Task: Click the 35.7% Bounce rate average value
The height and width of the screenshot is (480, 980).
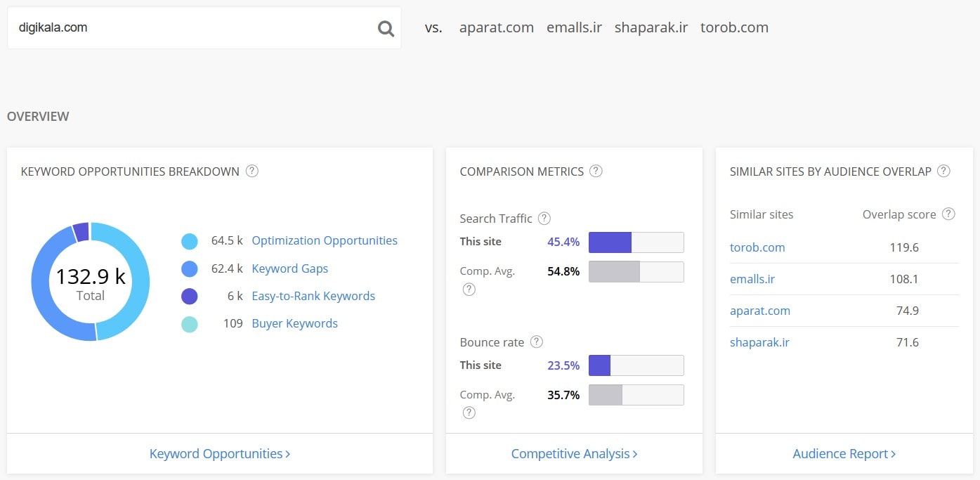Action: [x=563, y=395]
